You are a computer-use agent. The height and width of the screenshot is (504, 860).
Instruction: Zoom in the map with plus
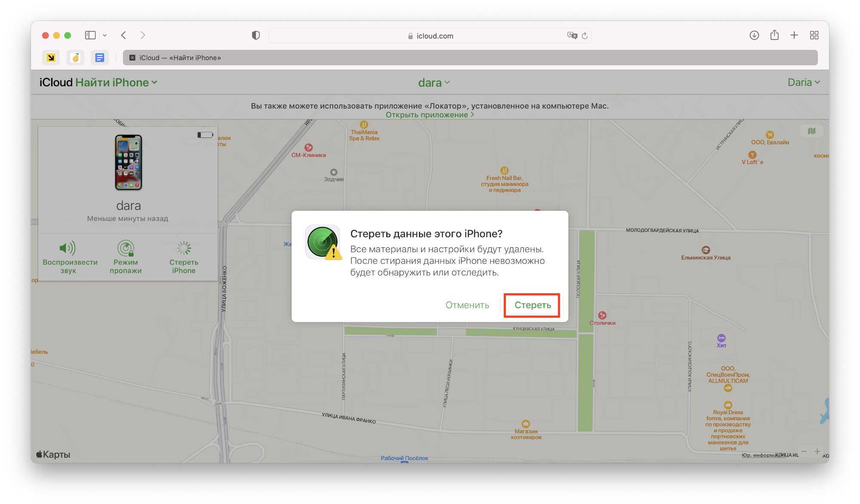817,451
